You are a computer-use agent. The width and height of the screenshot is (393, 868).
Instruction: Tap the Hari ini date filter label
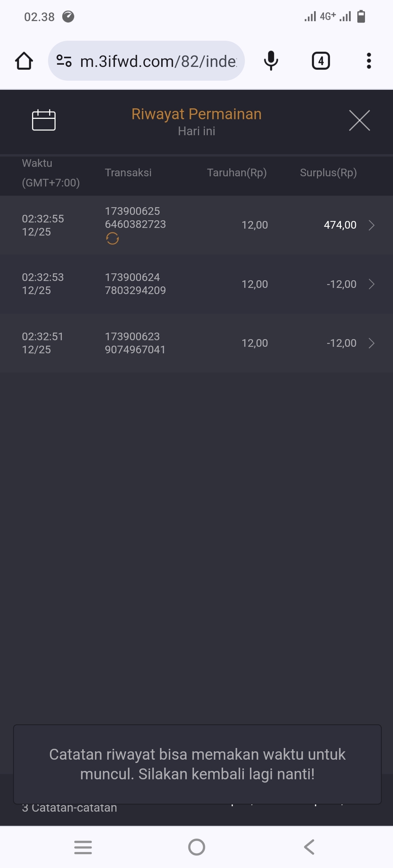(196, 131)
